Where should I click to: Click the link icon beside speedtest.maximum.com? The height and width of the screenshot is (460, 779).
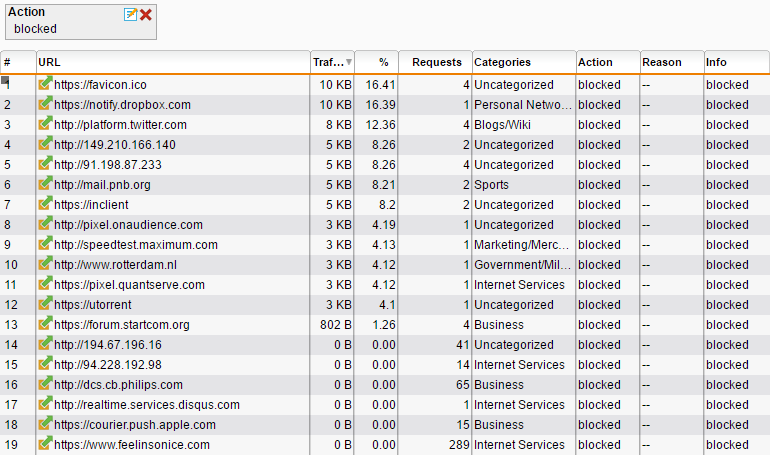click(45, 243)
